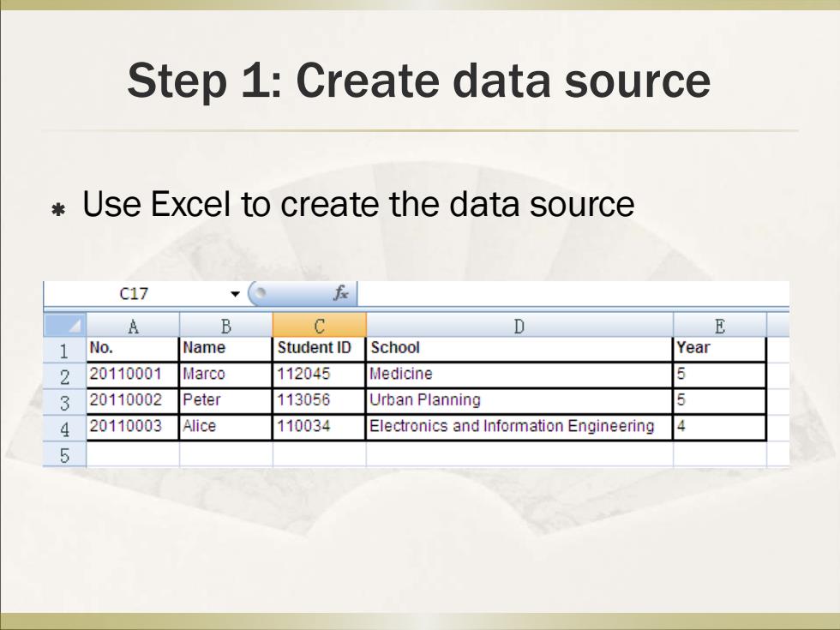Select row 2 header
The image size is (840, 630).
65,376
